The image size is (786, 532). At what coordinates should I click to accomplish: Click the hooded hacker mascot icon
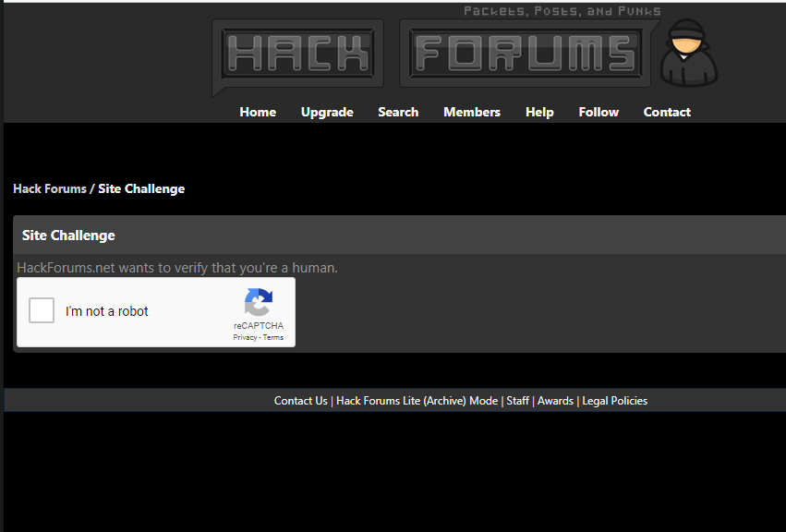click(x=688, y=54)
